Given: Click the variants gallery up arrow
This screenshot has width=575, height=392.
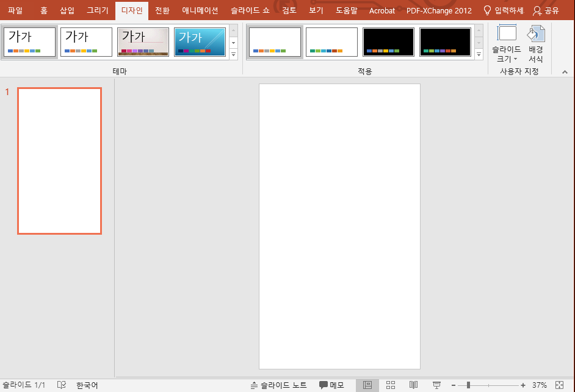Looking at the screenshot, I should click(x=479, y=30).
